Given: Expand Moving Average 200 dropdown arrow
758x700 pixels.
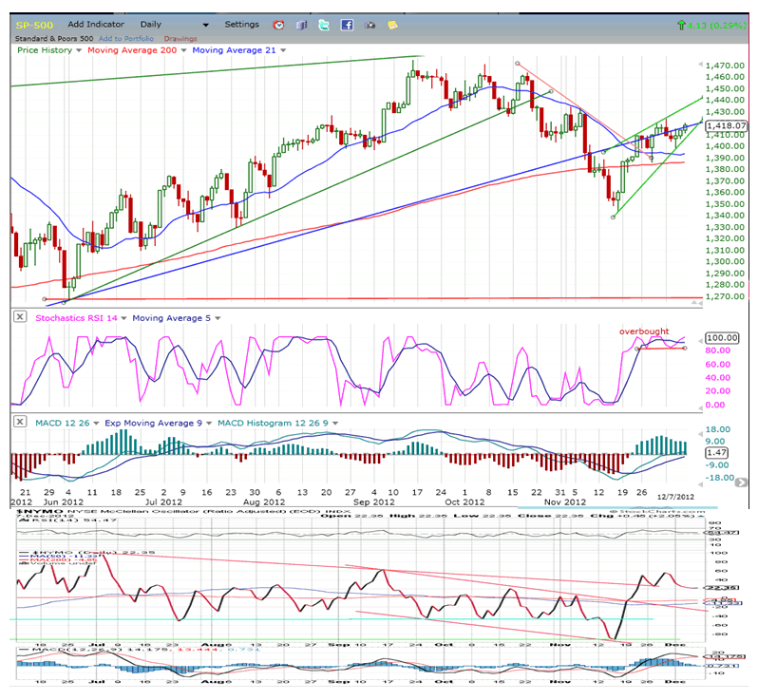Looking at the screenshot, I should 183,50.
